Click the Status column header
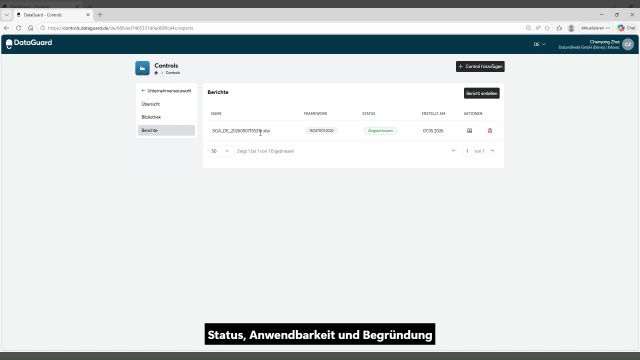Viewport: 640px width, 360px height. coord(369,113)
